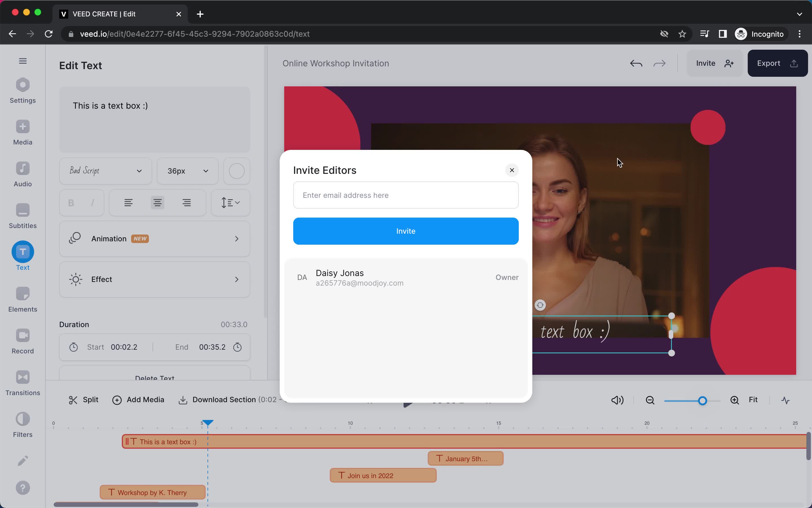Viewport: 812px width, 508px height.
Task: Click the Invite button in top bar
Action: (715, 63)
